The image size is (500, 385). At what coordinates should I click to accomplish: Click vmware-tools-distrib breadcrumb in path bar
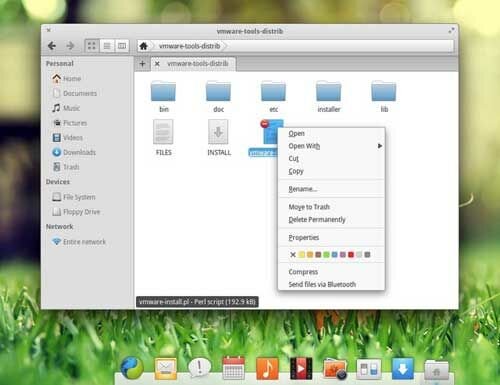[x=189, y=46]
